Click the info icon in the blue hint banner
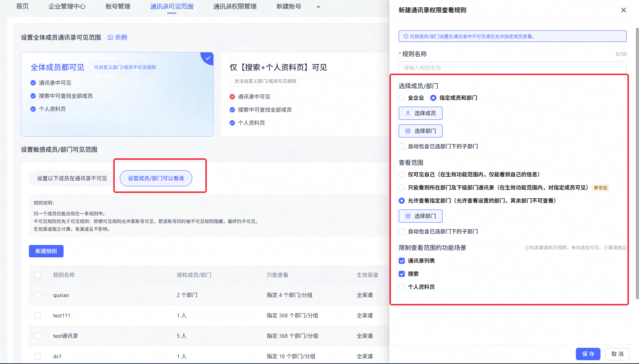The width and height of the screenshot is (639, 364). 406,37
